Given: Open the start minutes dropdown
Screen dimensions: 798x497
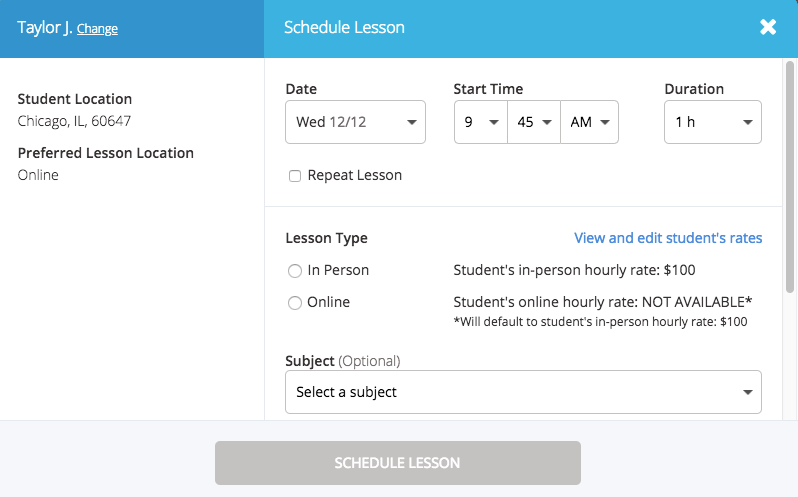Looking at the screenshot, I should coord(534,122).
